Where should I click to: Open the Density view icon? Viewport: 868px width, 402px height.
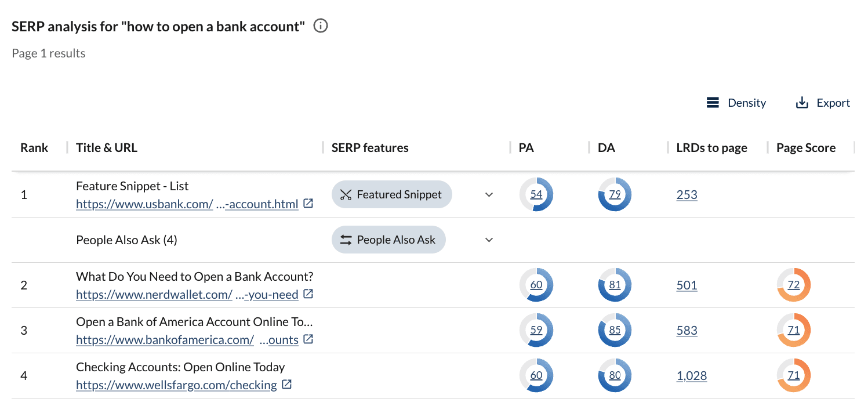click(713, 102)
